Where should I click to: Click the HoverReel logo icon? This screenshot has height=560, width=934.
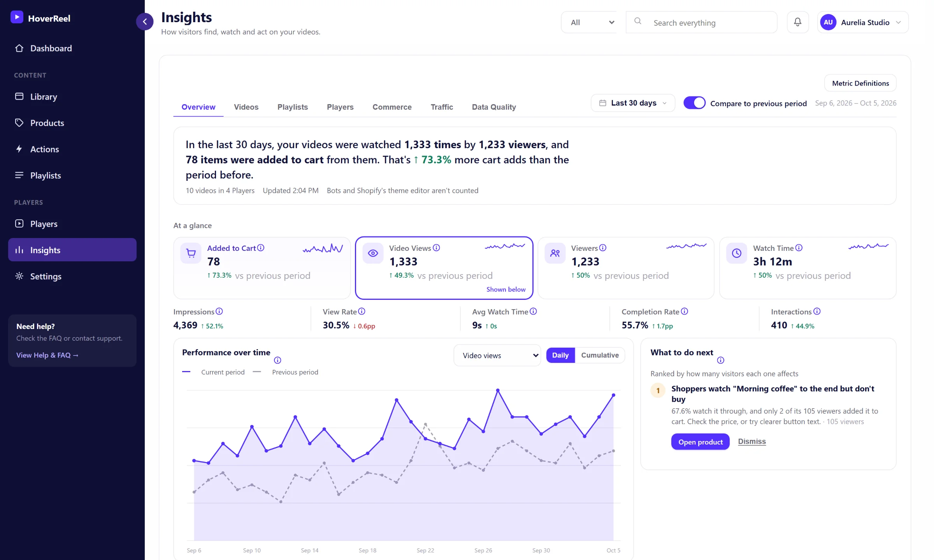coord(17,17)
